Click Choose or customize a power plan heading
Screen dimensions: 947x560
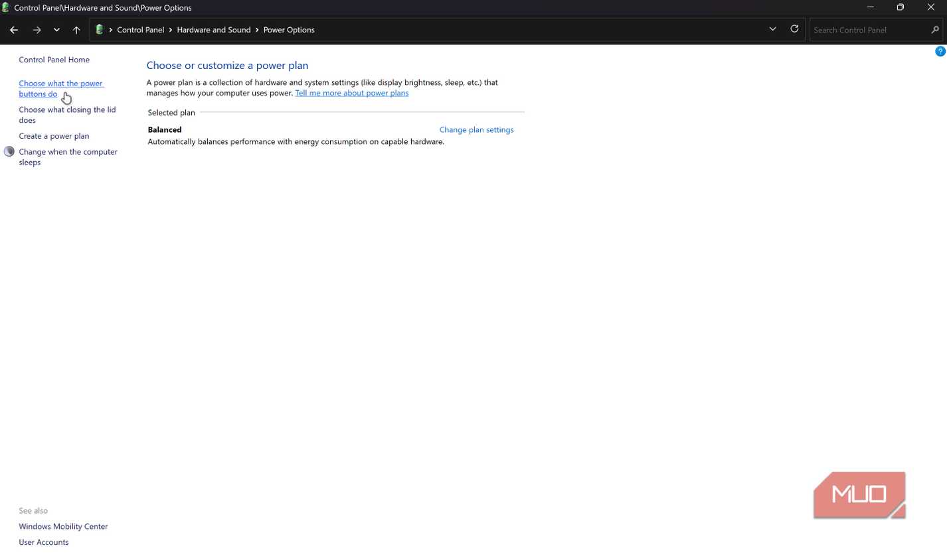click(227, 66)
